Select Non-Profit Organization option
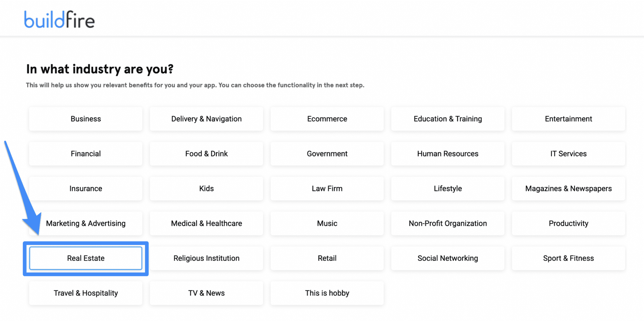Viewport: 644px width, 321px height. click(x=447, y=224)
